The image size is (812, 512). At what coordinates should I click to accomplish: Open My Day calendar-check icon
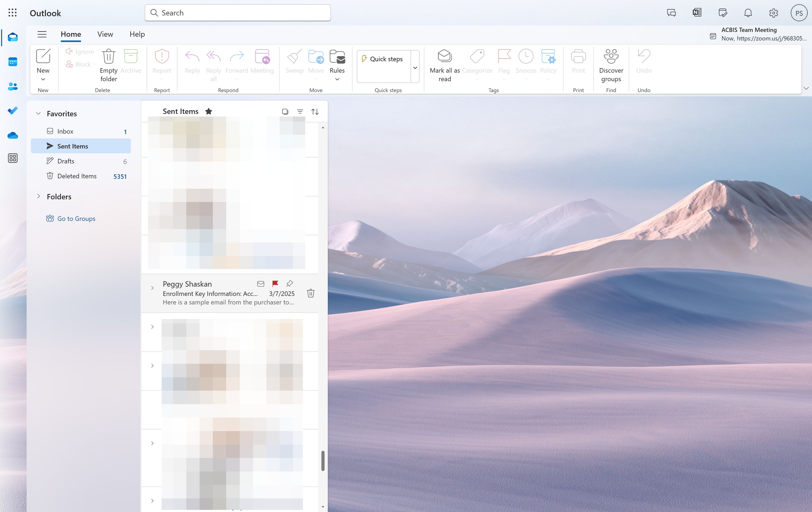pyautogui.click(x=723, y=13)
